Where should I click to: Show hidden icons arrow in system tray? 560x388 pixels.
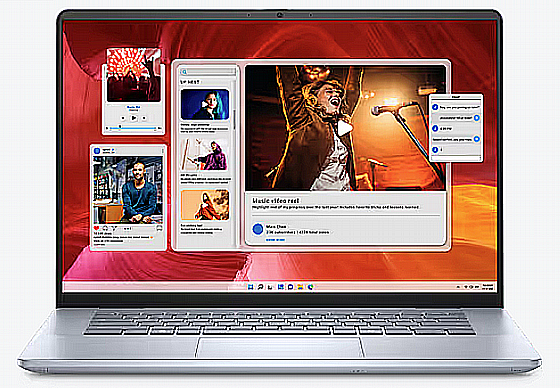(x=458, y=287)
